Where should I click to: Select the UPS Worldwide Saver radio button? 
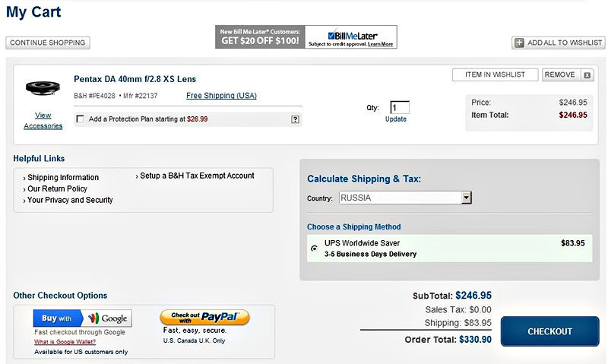click(x=315, y=248)
